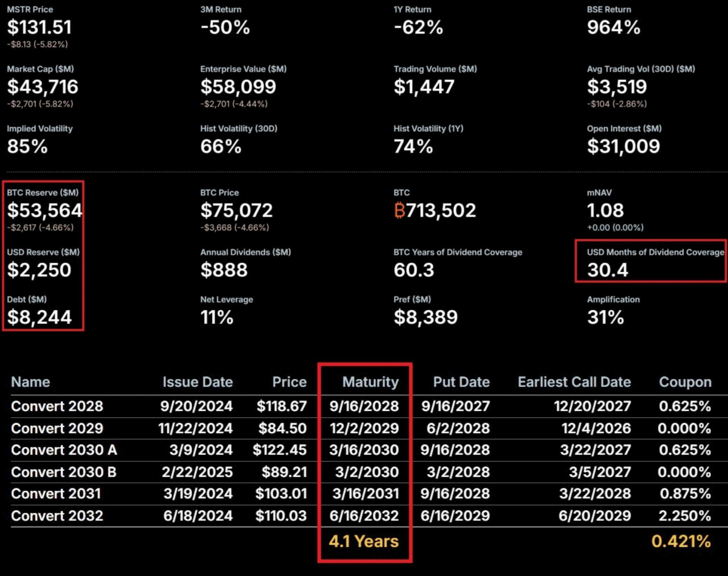728x576 pixels.
Task: Click the Name column header
Action: (31, 382)
